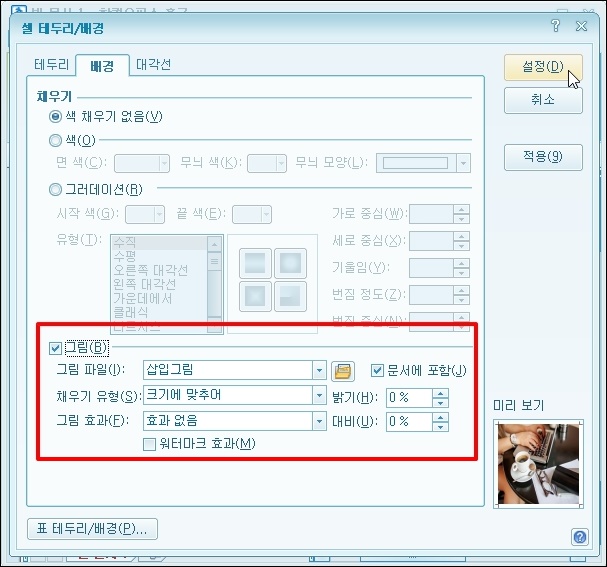Image resolution: width=607 pixels, height=567 pixels.
Task: Click the 번짐 정도(Z) input field
Action: coord(431,295)
